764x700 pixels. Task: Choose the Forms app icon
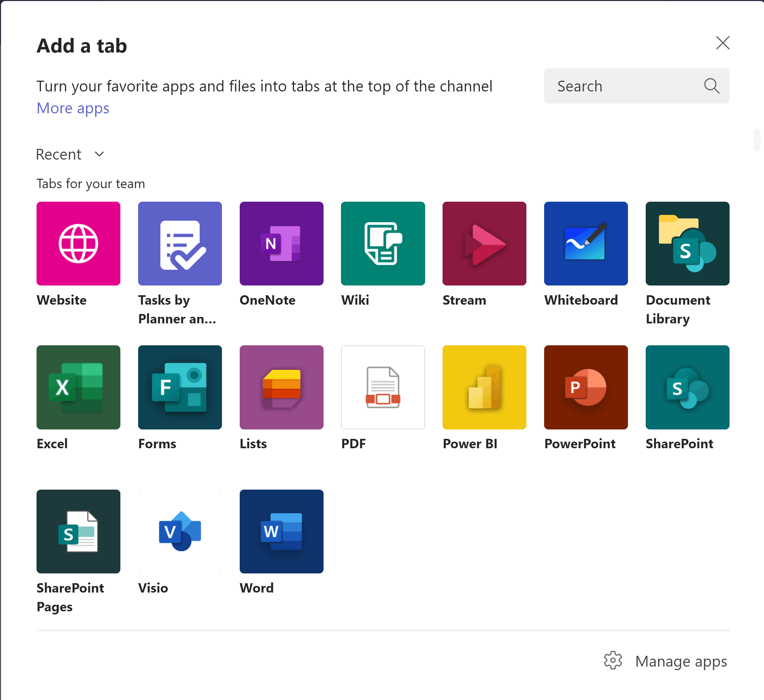coord(180,387)
